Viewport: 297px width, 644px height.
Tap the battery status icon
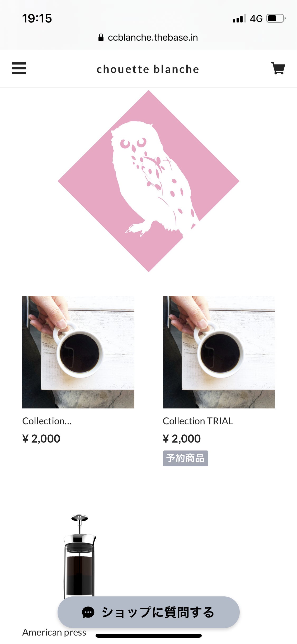[x=276, y=19]
